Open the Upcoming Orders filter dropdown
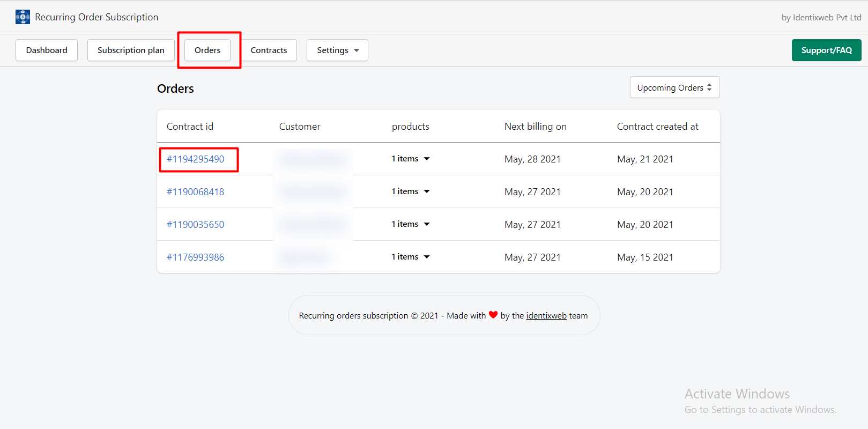The width and height of the screenshot is (868, 429). 674,87
